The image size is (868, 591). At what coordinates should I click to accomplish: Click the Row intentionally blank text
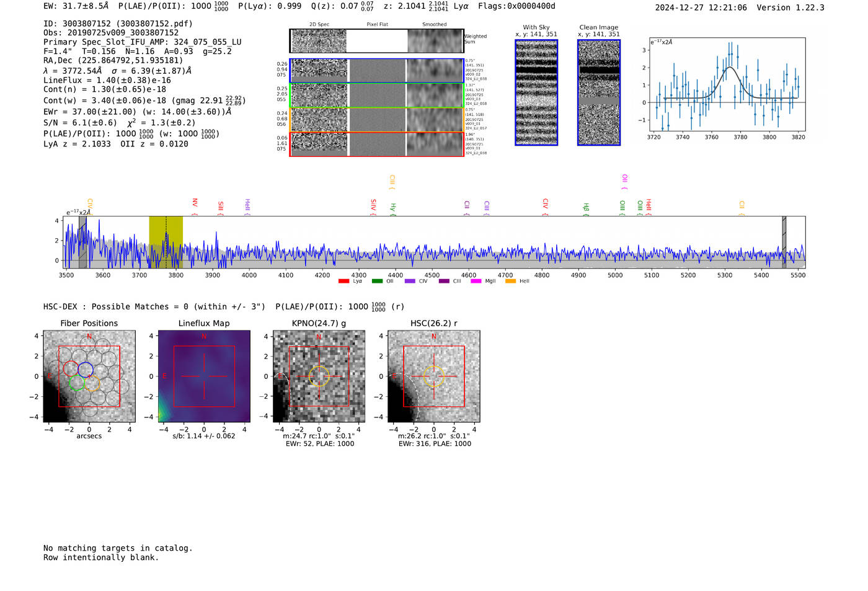[x=101, y=558]
